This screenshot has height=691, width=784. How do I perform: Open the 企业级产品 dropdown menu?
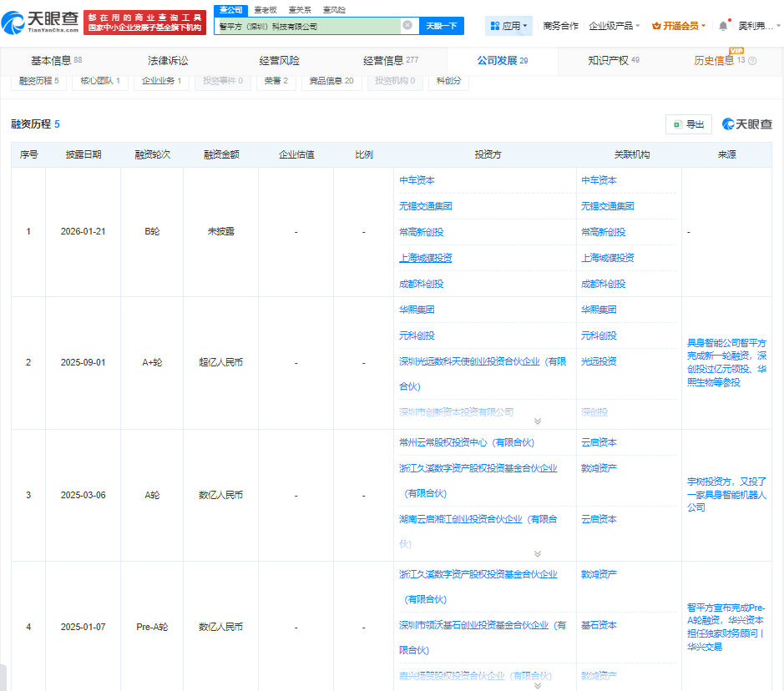[x=614, y=26]
